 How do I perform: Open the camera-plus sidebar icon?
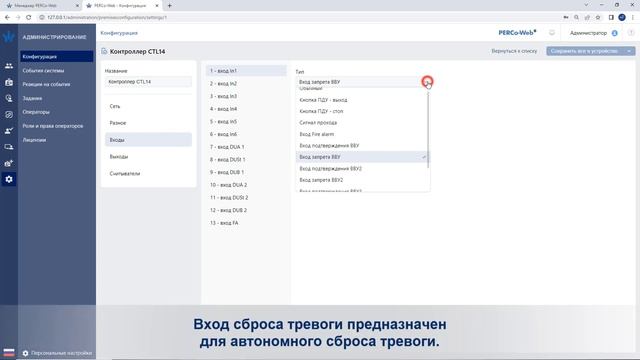[9, 163]
